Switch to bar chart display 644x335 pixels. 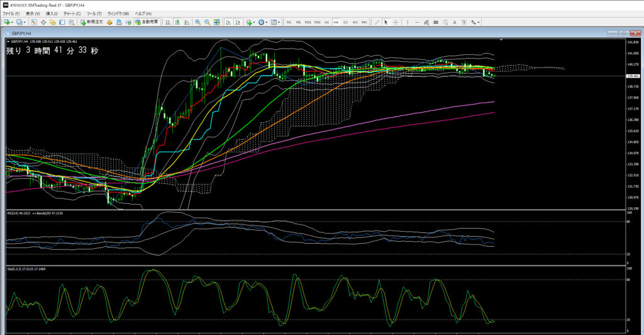pos(168,22)
